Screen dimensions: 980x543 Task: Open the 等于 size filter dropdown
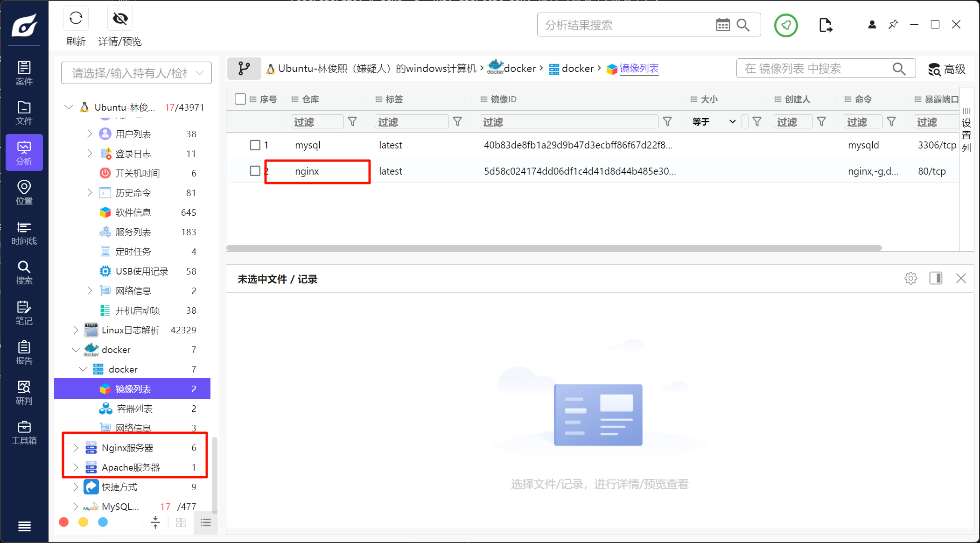(x=714, y=122)
